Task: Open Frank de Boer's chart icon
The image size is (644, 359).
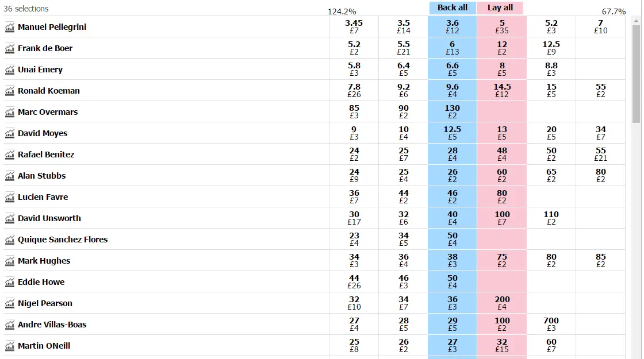Action: click(10, 48)
